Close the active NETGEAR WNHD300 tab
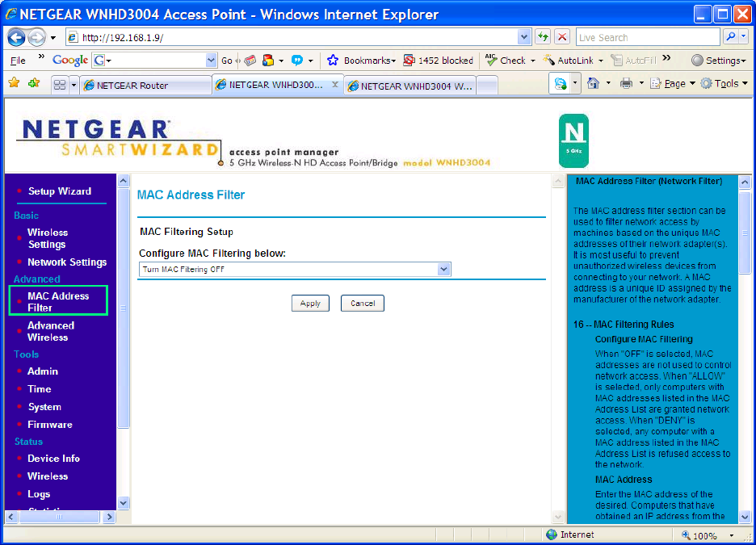The image size is (756, 545). (335, 84)
